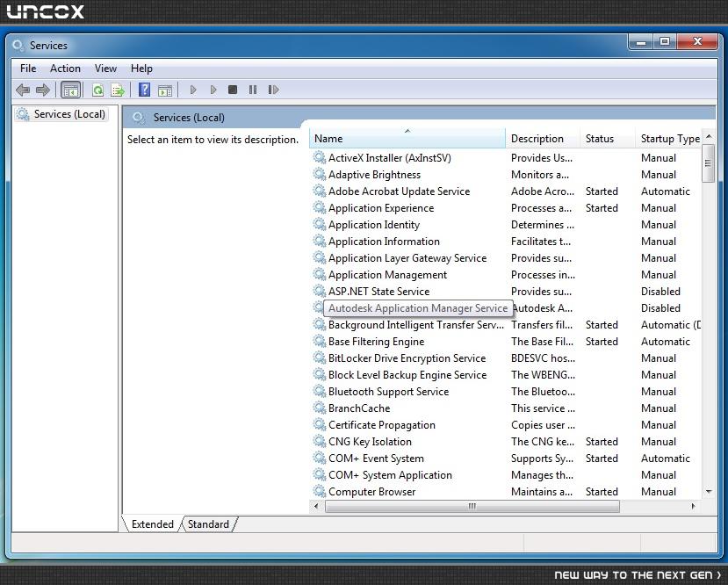Toggle Show/Hide Console Tree toolbar icon
Image resolution: width=728 pixels, height=585 pixels.
70,90
